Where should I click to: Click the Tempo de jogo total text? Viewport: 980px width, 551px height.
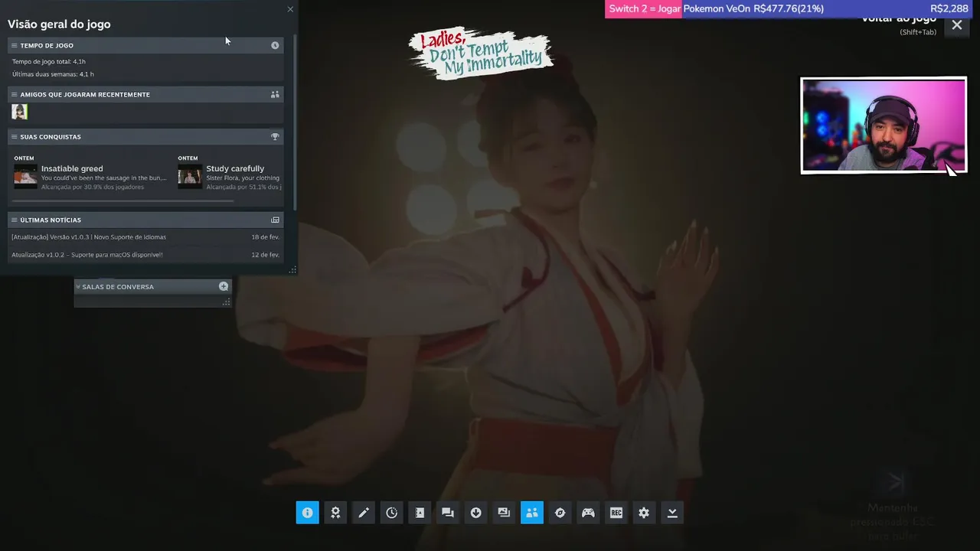(x=49, y=61)
